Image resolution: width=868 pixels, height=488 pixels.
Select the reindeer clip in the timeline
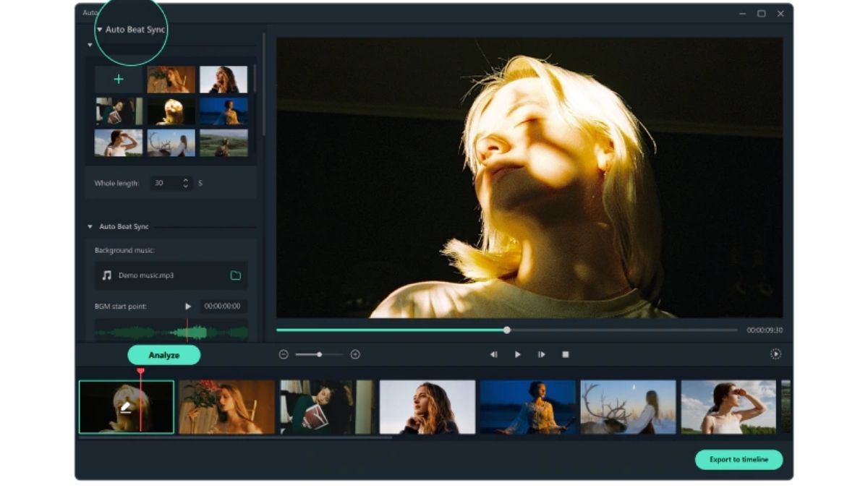[628, 407]
